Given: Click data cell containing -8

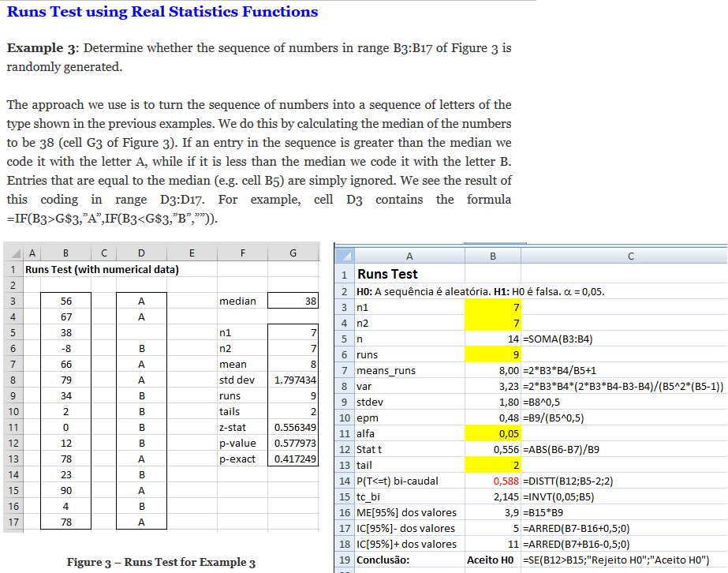Looking at the screenshot, I should (66, 349).
